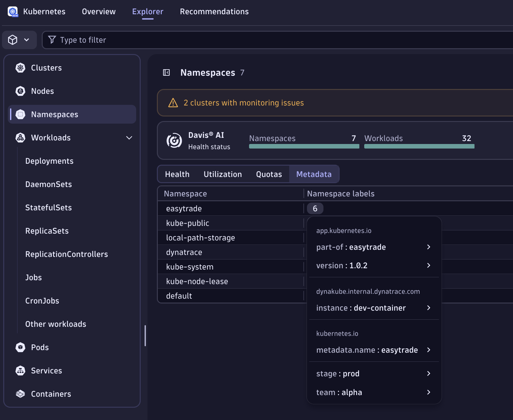Click the Services icon in sidebar
The height and width of the screenshot is (420, 513).
(20, 371)
